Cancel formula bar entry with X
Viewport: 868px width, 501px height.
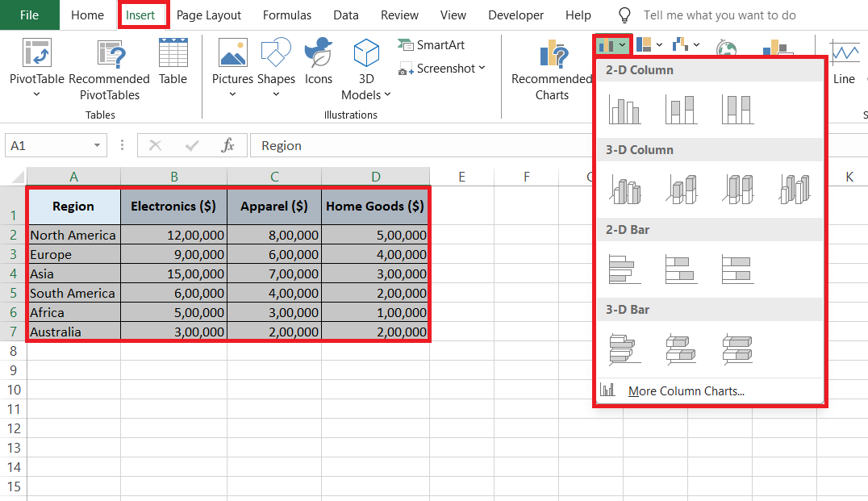(155, 145)
